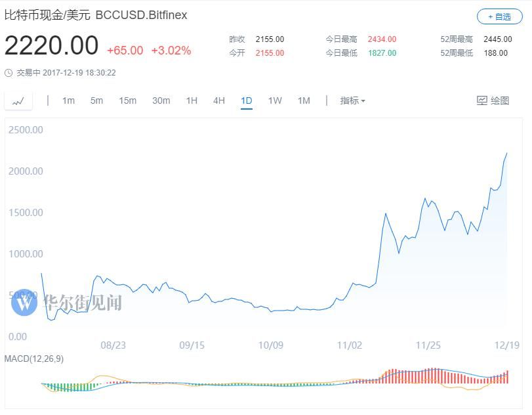Select the 5m timeframe tab
The width and height of the screenshot is (532, 415).
(97, 100)
